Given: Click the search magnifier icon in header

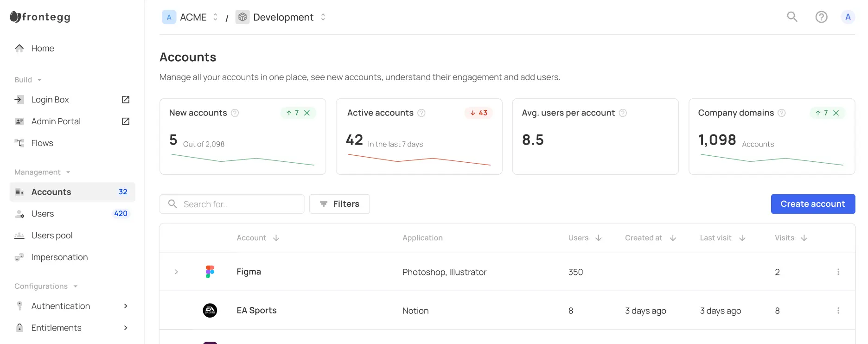Looking at the screenshot, I should pos(792,17).
